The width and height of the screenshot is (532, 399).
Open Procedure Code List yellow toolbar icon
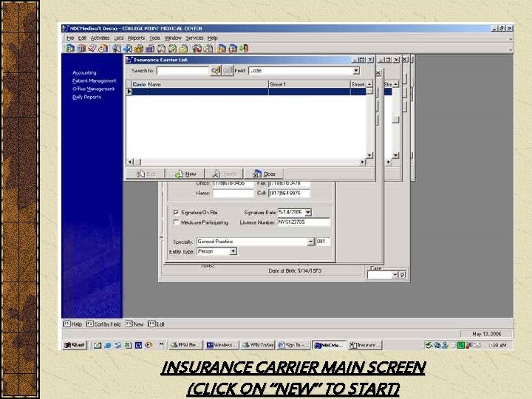point(139,49)
